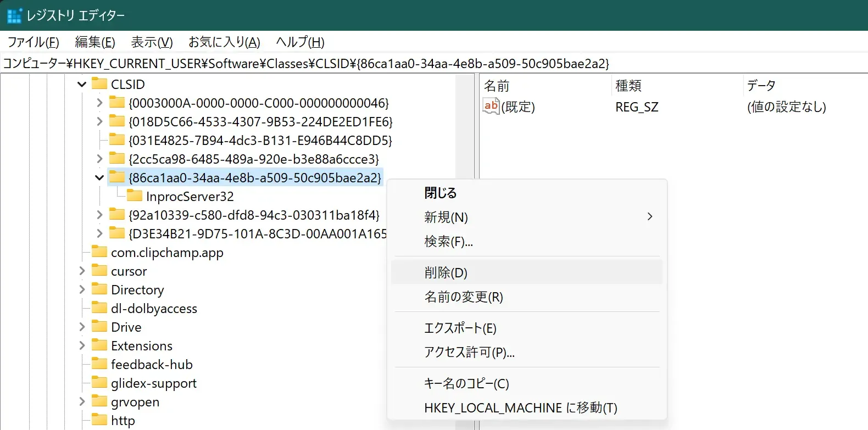Screen dimensions: 868x430
Task: Select the feedback-hub key label
Action: tap(152, 364)
